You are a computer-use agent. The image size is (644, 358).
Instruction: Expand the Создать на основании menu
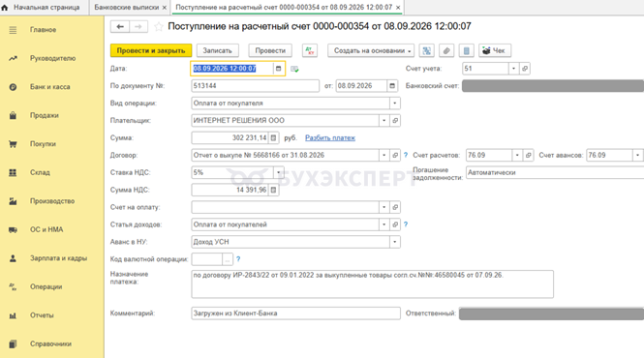pos(371,50)
